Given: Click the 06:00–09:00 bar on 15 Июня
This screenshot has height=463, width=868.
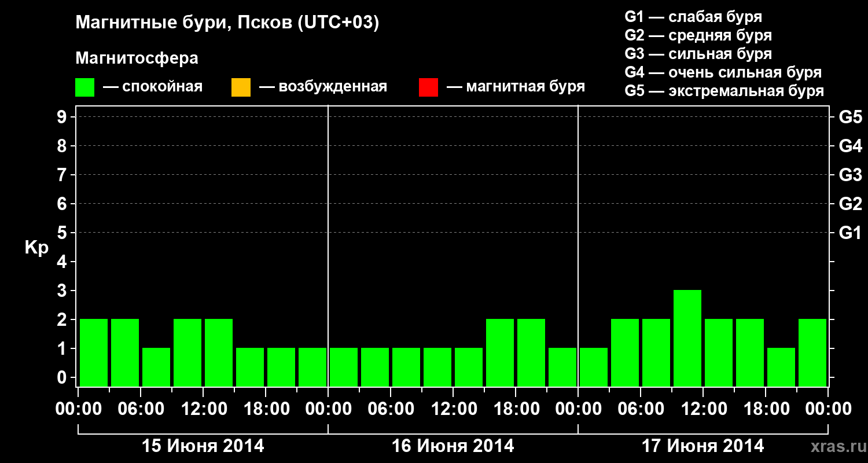Looking at the screenshot, I should click(156, 367).
